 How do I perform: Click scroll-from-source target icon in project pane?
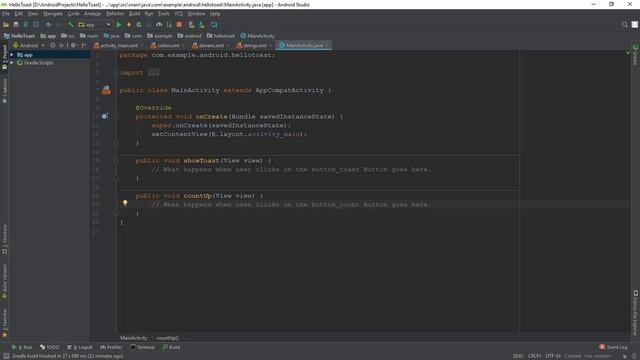(x=53, y=45)
